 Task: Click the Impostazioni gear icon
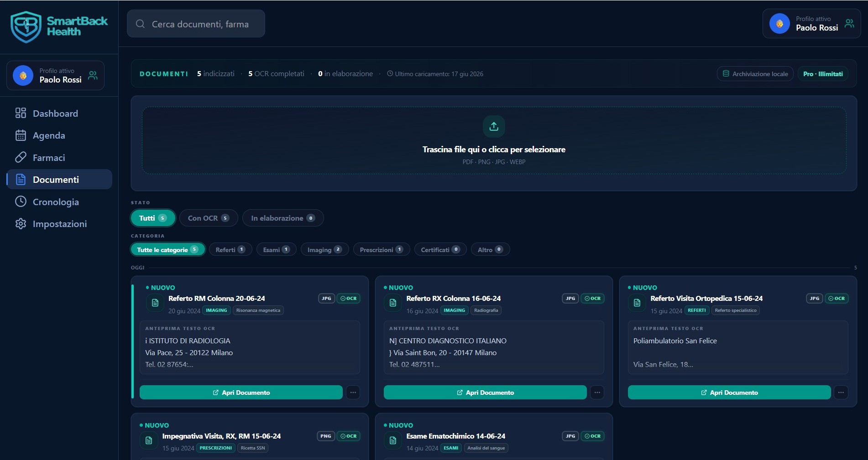point(21,223)
